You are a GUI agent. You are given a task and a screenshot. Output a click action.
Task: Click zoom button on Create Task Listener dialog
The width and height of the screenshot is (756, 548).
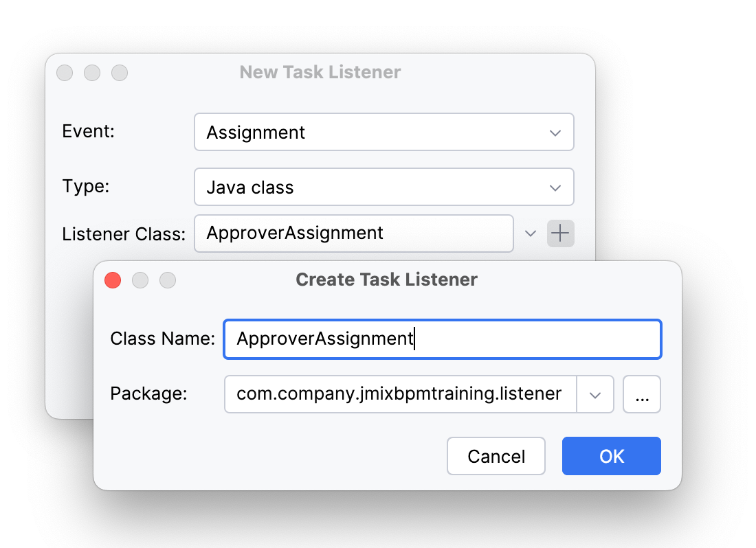point(168,280)
